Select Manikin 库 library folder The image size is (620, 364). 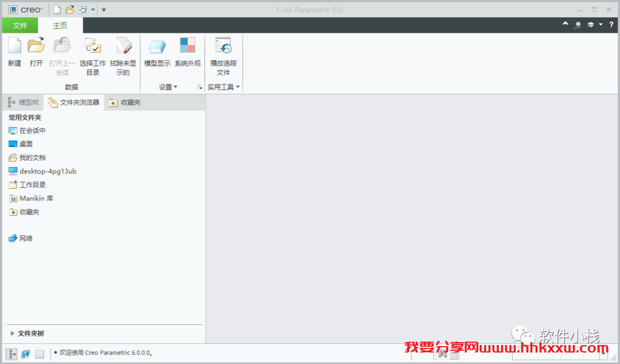point(31,198)
